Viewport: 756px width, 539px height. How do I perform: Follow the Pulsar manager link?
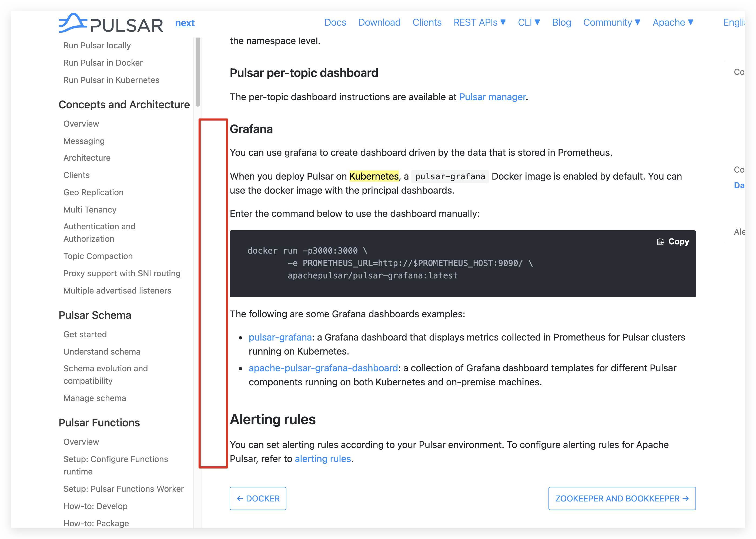[492, 97]
